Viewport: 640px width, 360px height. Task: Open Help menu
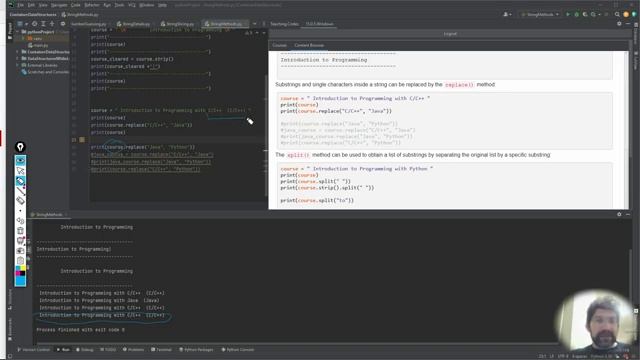coord(162,5)
